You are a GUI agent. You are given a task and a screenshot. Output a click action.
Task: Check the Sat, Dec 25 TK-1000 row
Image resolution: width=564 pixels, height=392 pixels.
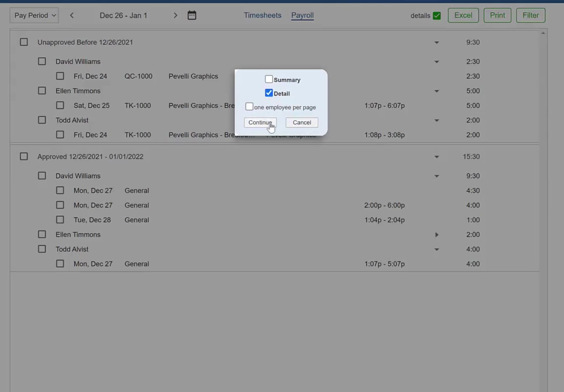(60, 105)
